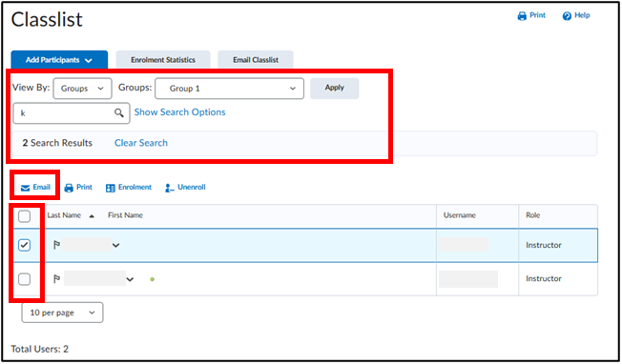This screenshot has height=364, width=622.
Task: Open the 10 per page dropdown
Action: (x=62, y=313)
